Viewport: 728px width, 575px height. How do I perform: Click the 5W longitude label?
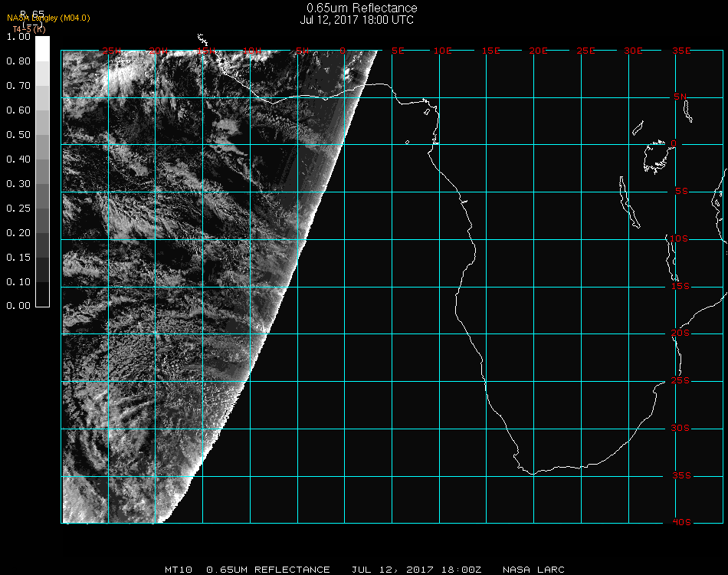tap(302, 51)
